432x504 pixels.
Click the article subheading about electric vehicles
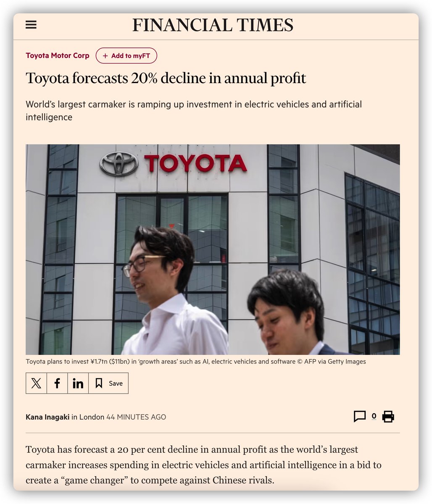(x=194, y=110)
